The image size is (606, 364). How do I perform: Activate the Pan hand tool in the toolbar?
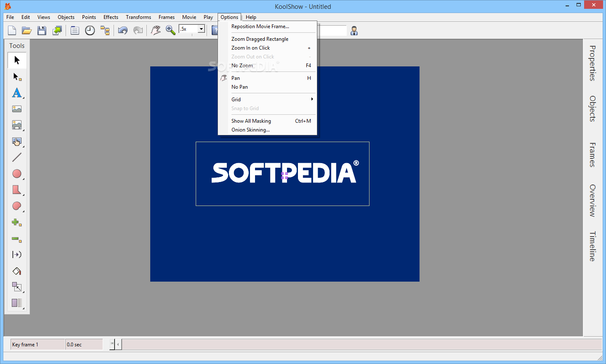coord(156,30)
